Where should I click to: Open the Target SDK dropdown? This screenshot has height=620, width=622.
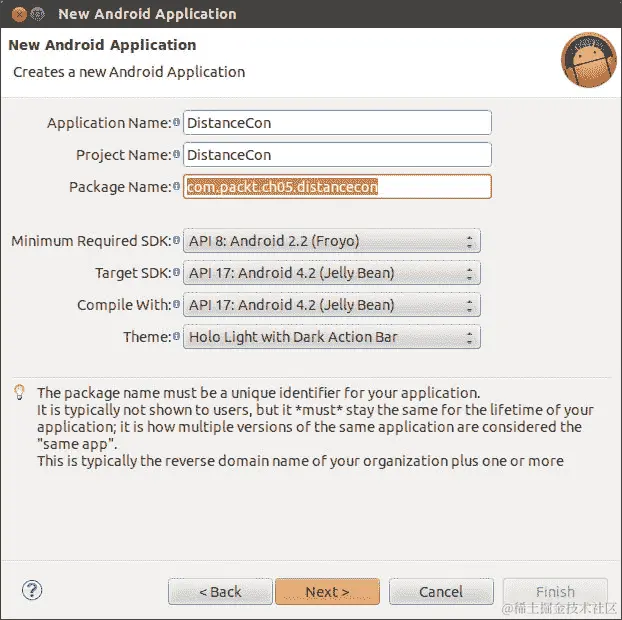tap(332, 273)
